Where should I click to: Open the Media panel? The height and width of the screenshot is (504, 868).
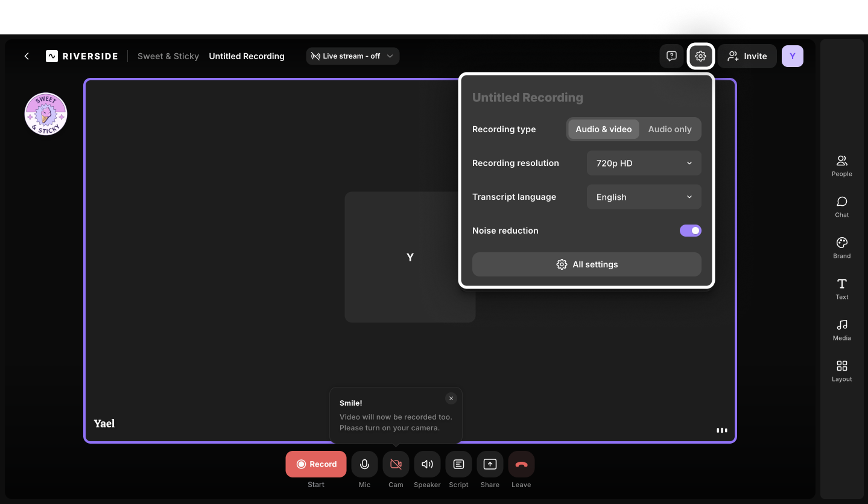841,330
